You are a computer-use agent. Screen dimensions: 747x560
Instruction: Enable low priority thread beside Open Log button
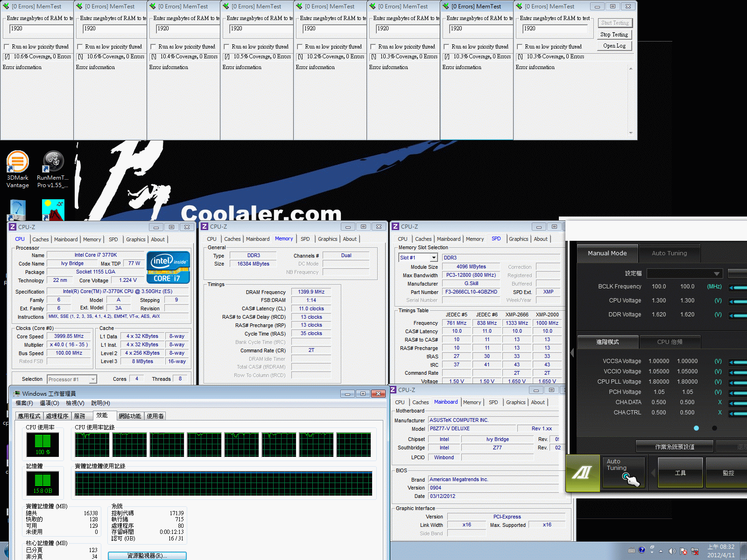pyautogui.click(x=520, y=47)
